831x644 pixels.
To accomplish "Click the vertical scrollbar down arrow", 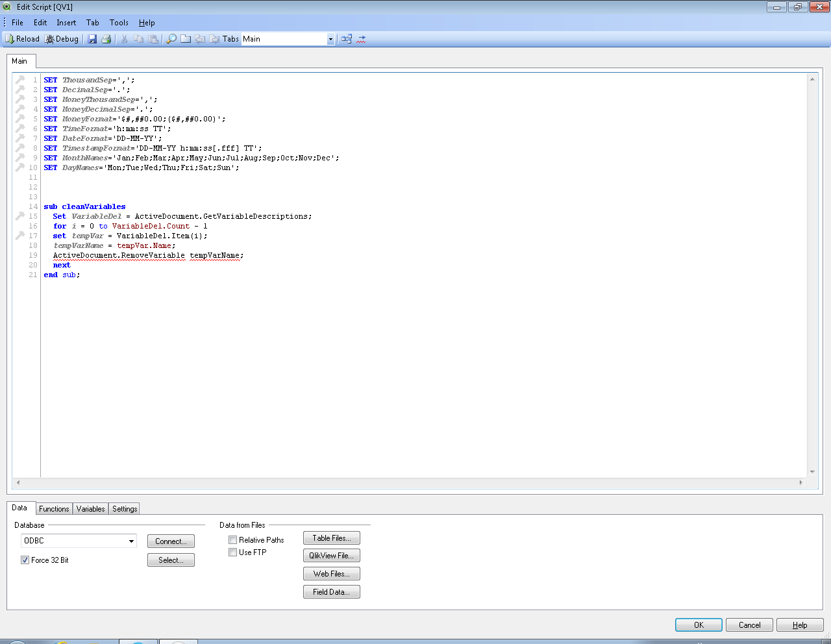I will tap(812, 472).
